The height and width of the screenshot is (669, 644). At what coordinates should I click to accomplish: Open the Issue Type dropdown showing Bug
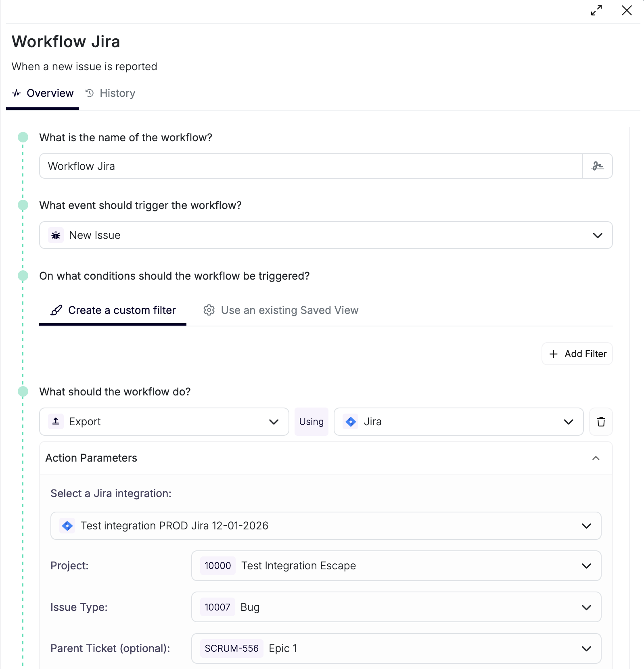tap(396, 607)
